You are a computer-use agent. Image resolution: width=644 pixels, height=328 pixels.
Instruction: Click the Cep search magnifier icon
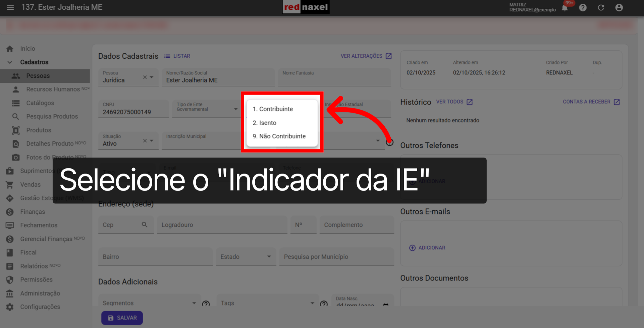145,224
